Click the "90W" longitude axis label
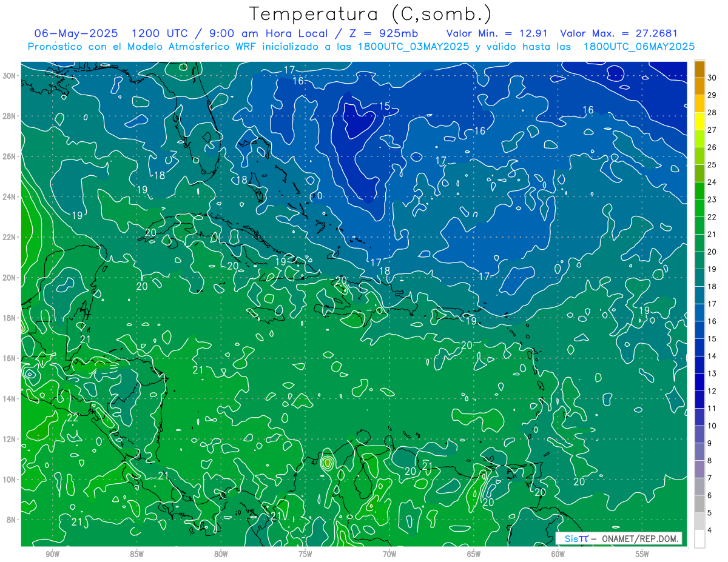This screenshot has height=562, width=728. point(52,554)
